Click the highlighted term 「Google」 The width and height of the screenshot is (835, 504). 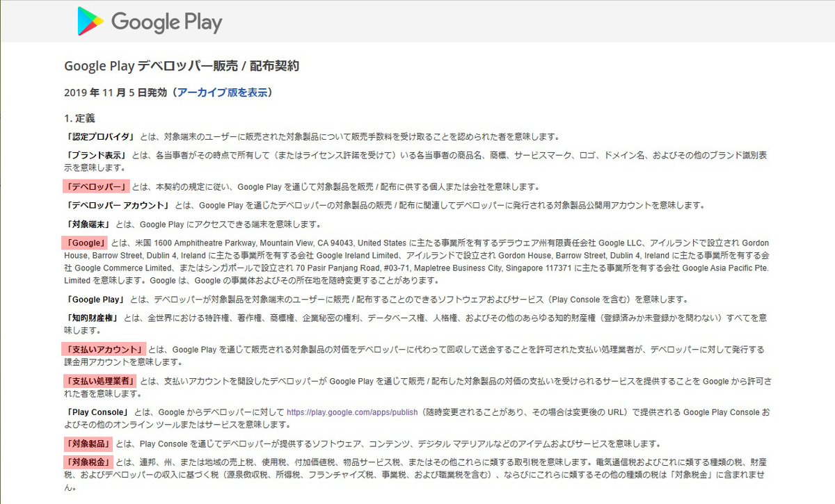point(85,243)
